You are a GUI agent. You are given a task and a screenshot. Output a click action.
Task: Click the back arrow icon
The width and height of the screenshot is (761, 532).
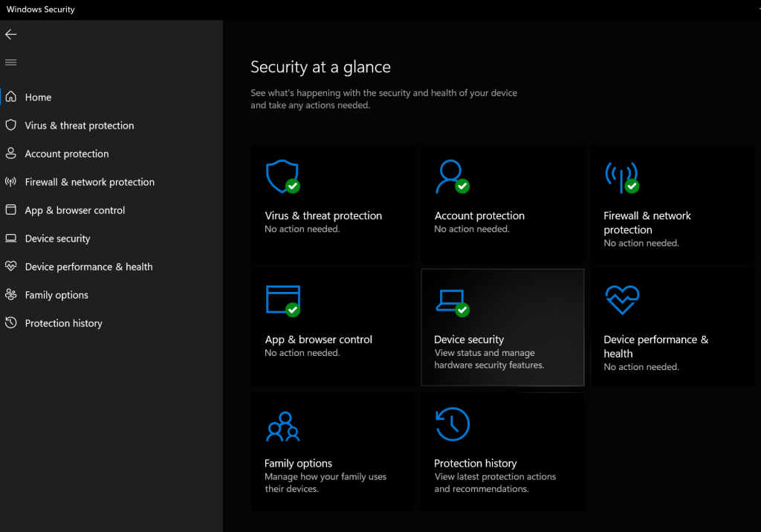point(10,35)
